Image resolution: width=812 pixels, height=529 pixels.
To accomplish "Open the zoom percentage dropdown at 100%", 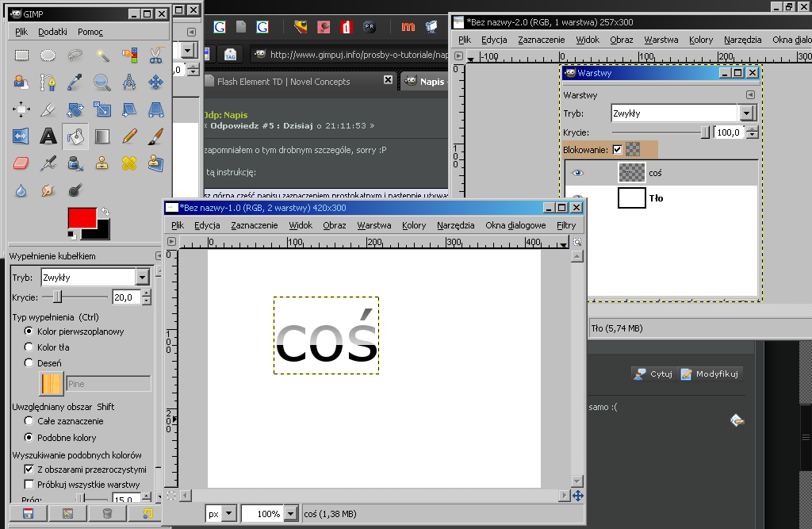I will point(290,514).
